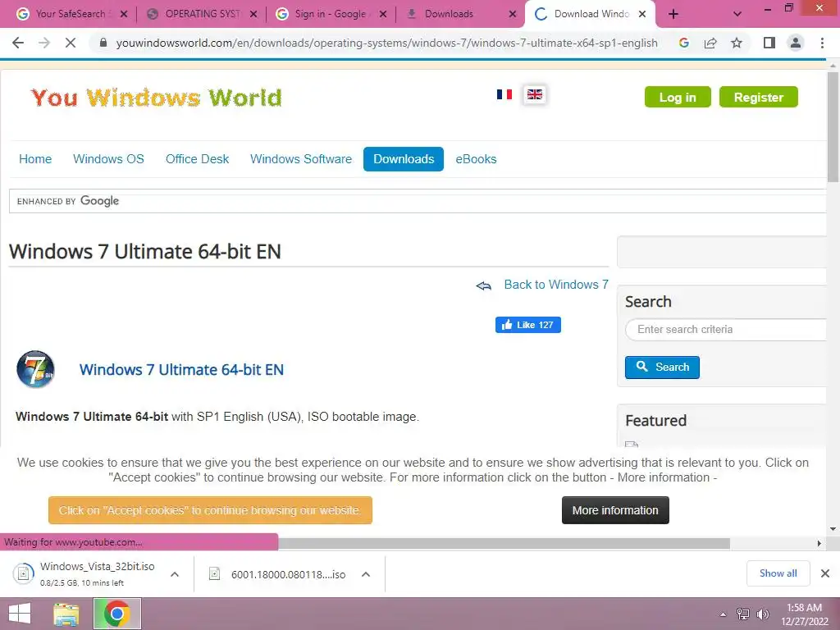Image resolution: width=840 pixels, height=630 pixels.
Task: Select the Downloads site menu item
Action: click(404, 159)
